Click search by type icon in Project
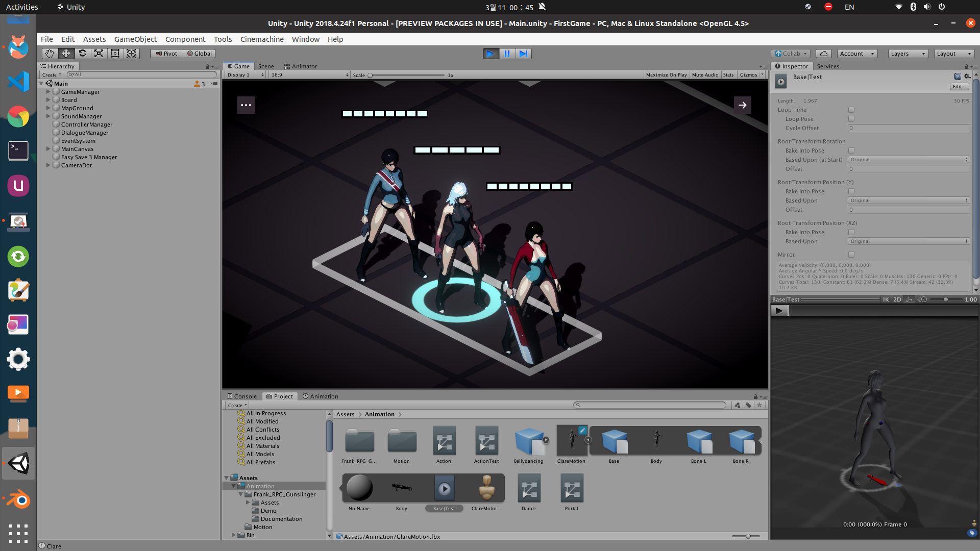Screen dimensions: 980x551 737,405
